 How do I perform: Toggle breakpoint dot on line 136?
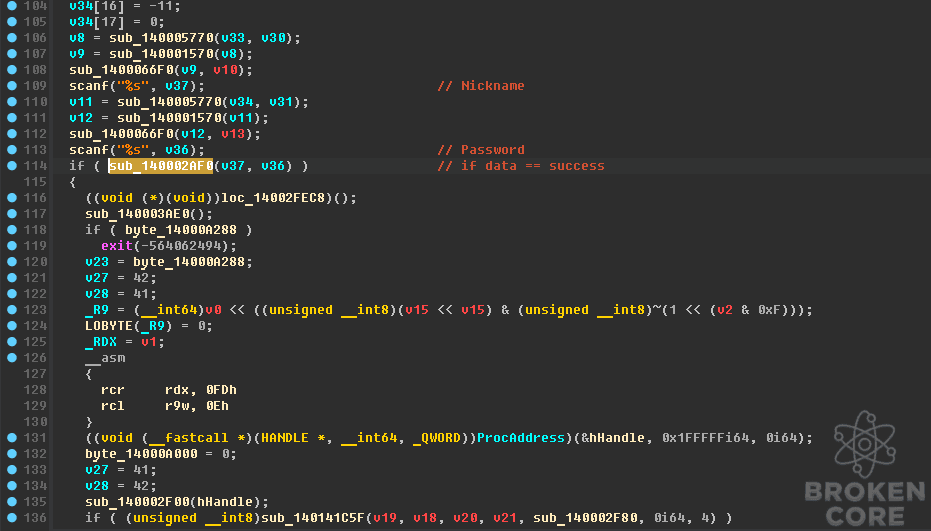pos(12,518)
